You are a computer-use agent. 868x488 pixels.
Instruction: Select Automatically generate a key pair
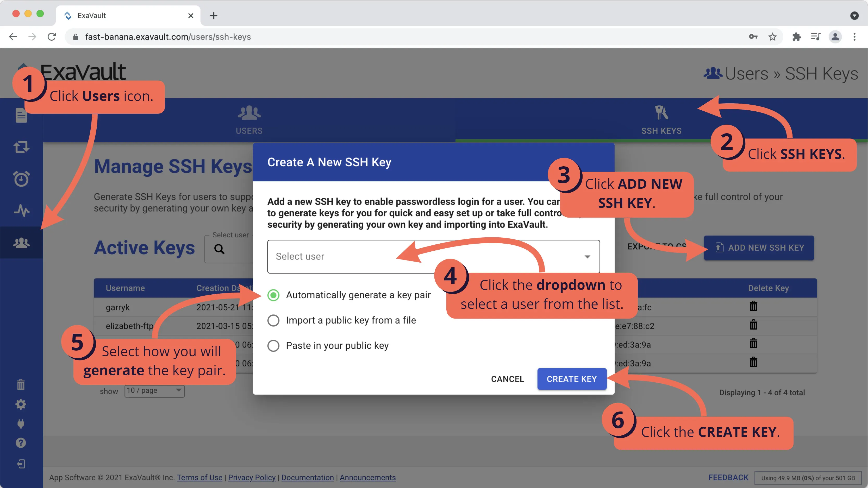point(273,295)
